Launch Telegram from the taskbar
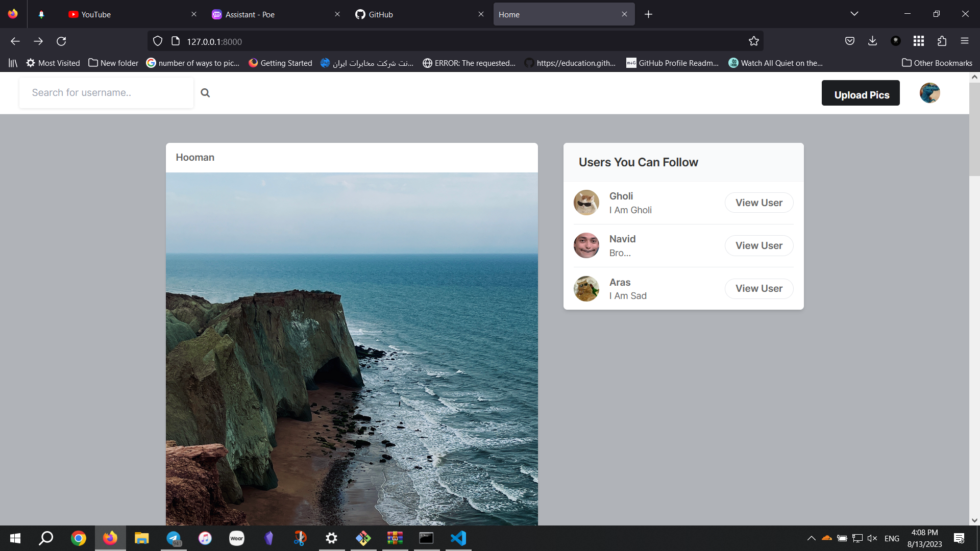Viewport: 980px width, 551px height. [173, 538]
